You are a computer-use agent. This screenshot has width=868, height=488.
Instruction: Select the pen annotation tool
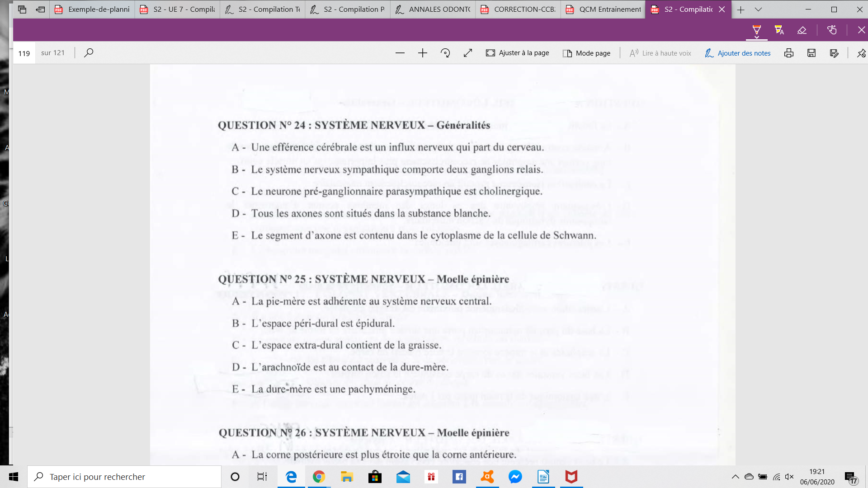pos(756,30)
